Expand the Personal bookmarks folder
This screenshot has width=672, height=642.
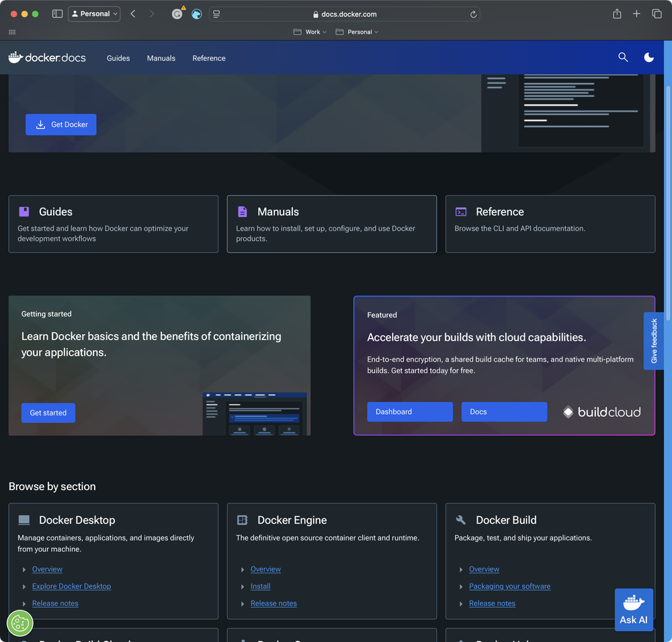357,32
